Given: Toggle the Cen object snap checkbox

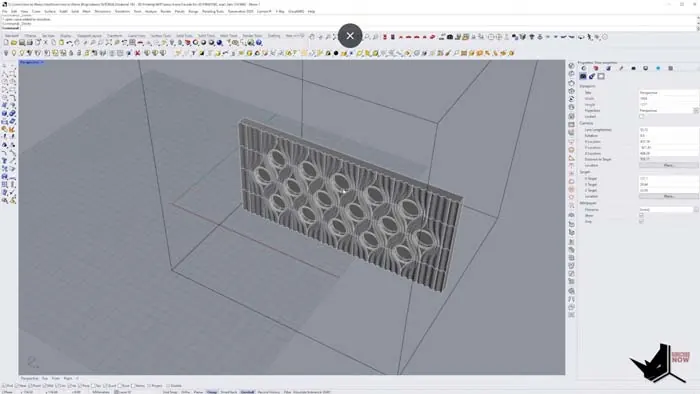Looking at the screenshot, I should click(58, 386).
